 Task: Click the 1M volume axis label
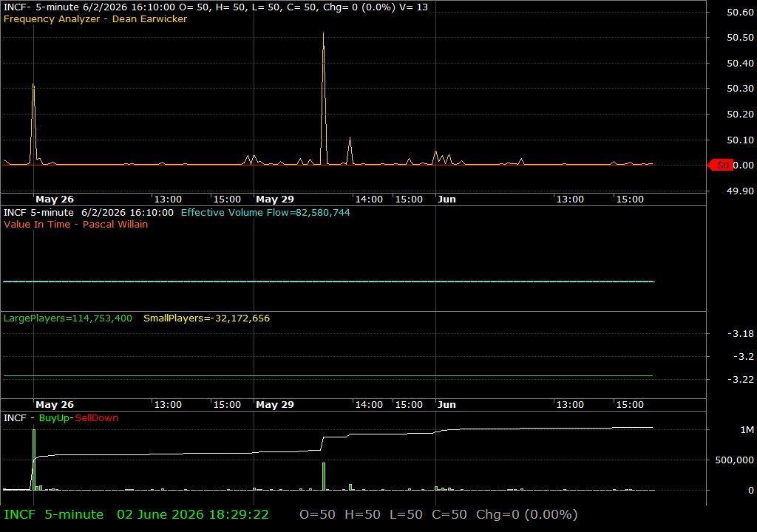(747, 430)
